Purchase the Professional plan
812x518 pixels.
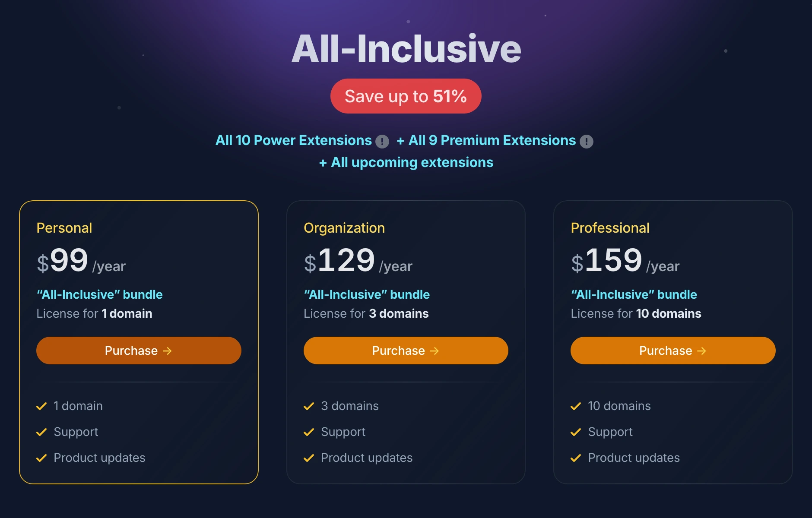(672, 351)
